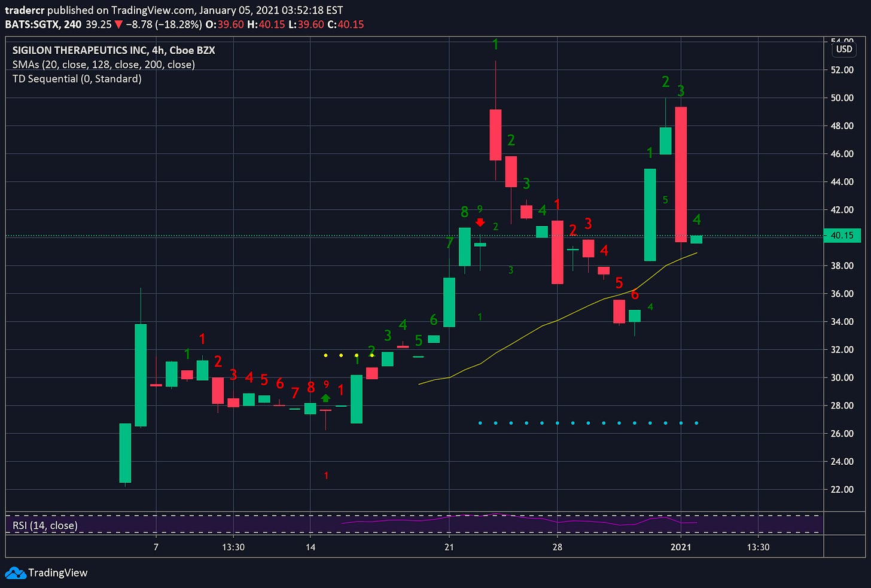Click the red 8 TD countdown number
The width and height of the screenshot is (871, 588).
tap(310, 388)
